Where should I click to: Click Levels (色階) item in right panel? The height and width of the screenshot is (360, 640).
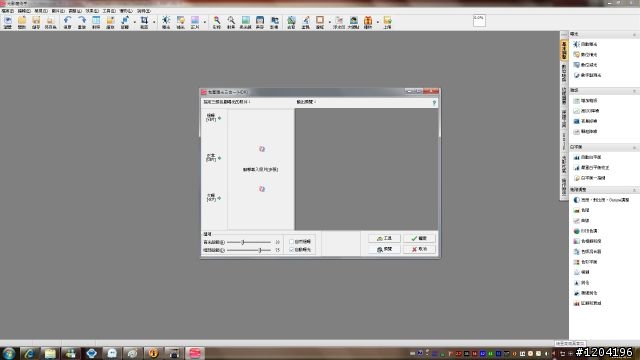click(582, 210)
